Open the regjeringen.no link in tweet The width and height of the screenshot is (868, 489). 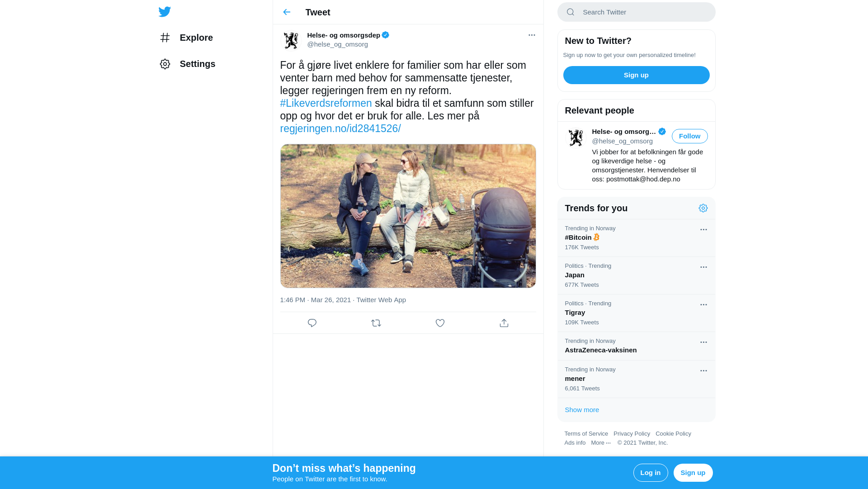pyautogui.click(x=340, y=128)
